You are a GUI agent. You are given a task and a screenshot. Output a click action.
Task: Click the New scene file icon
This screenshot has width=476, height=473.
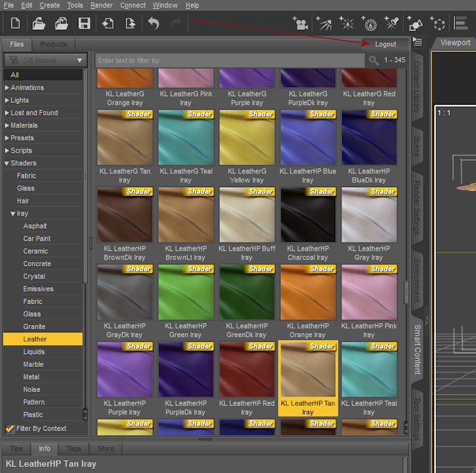click(15, 24)
